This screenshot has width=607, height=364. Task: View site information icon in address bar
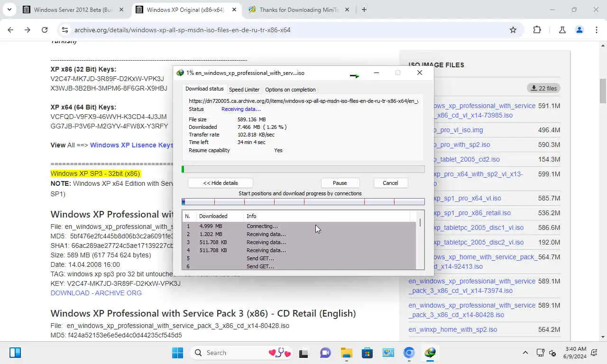pos(65,30)
